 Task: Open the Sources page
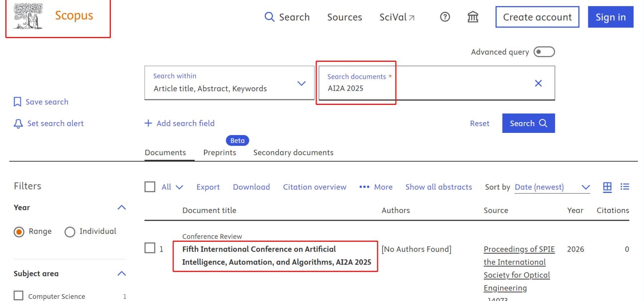point(344,17)
